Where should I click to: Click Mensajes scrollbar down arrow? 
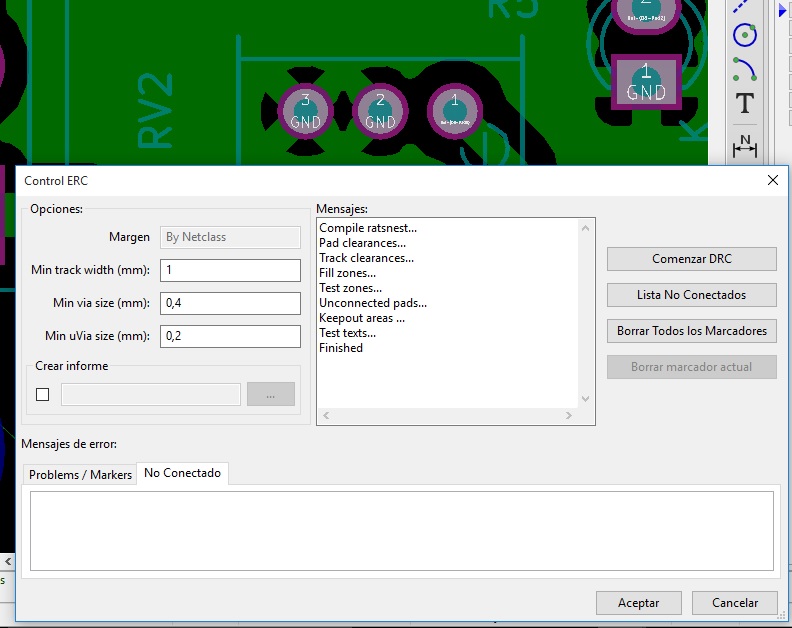pos(585,399)
